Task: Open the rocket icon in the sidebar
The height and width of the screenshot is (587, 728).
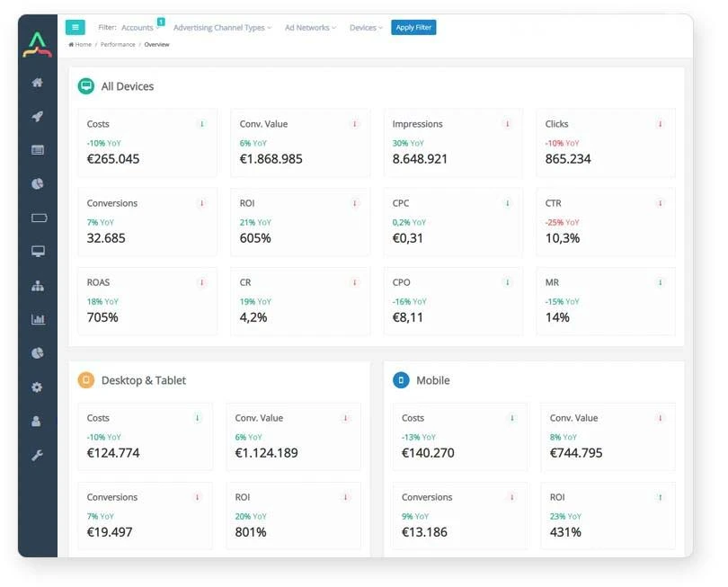Action: [x=38, y=117]
